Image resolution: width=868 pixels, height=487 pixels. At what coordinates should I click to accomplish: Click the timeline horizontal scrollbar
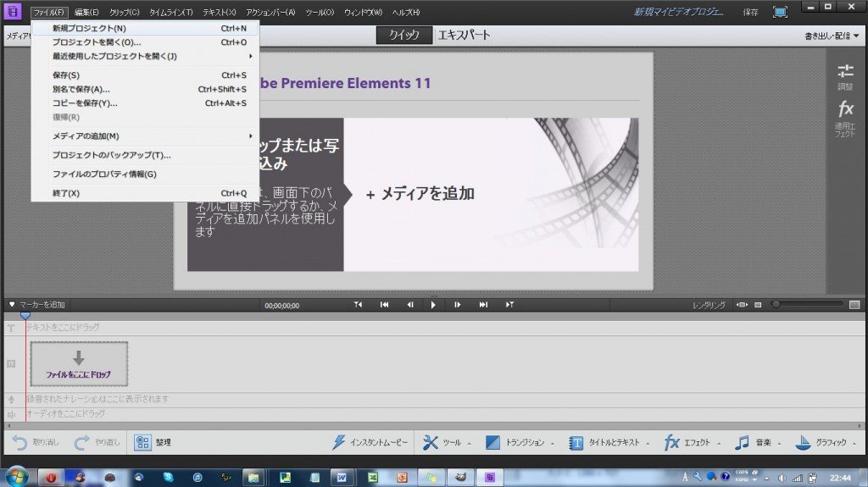[x=434, y=426]
